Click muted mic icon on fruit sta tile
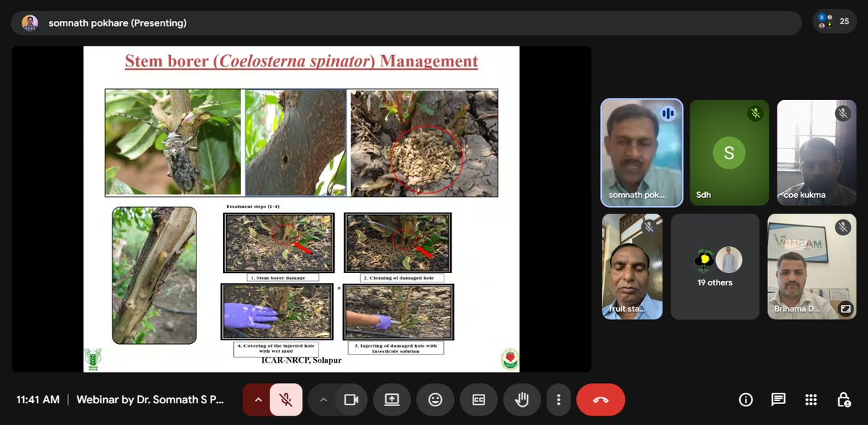The height and width of the screenshot is (425, 868). pyautogui.click(x=649, y=227)
